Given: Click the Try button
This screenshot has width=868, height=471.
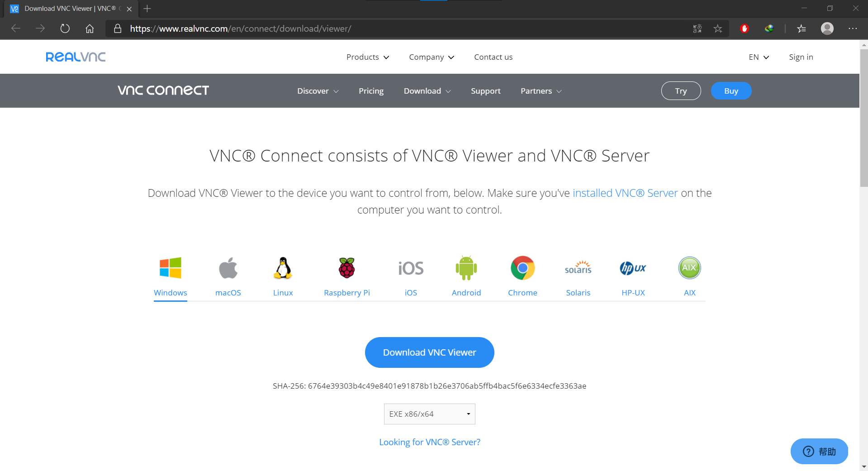Looking at the screenshot, I should tap(681, 91).
